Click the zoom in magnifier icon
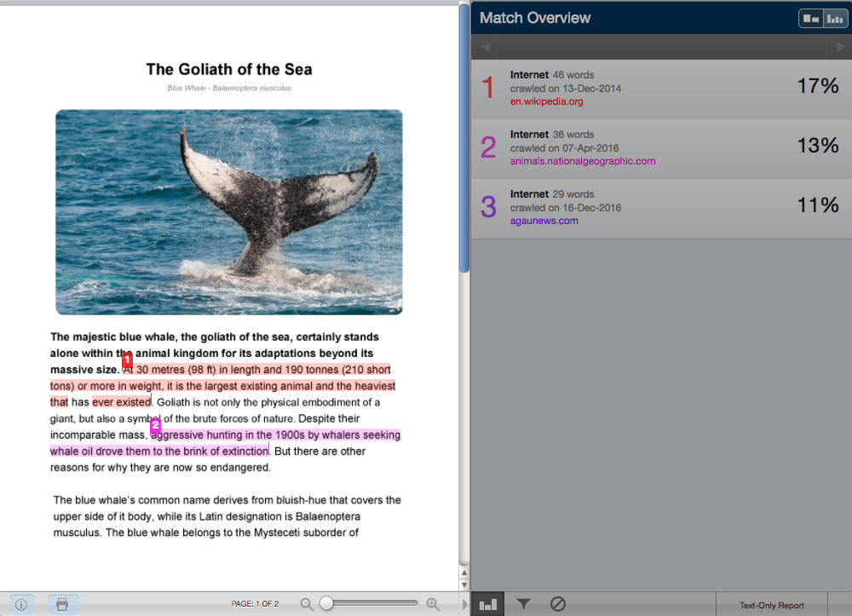 pyautogui.click(x=433, y=604)
